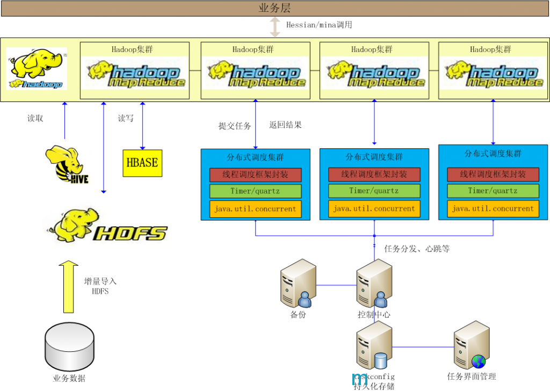
Task: Click the Hessian/mina double-headed arrow
Action: coord(275,27)
